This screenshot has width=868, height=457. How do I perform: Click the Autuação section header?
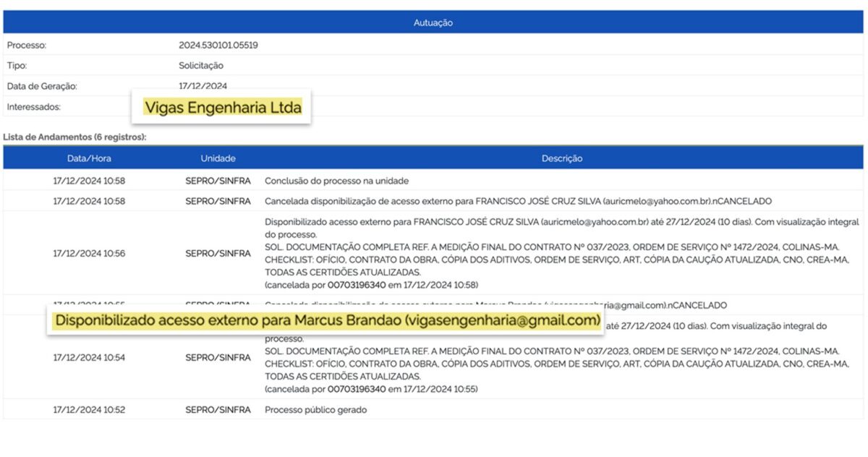(x=433, y=22)
